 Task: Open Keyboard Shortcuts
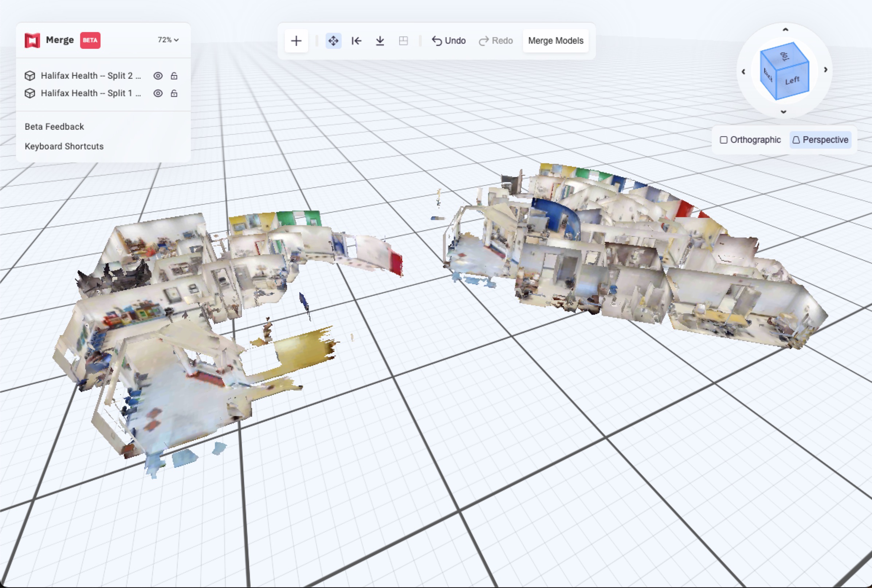pos(64,146)
